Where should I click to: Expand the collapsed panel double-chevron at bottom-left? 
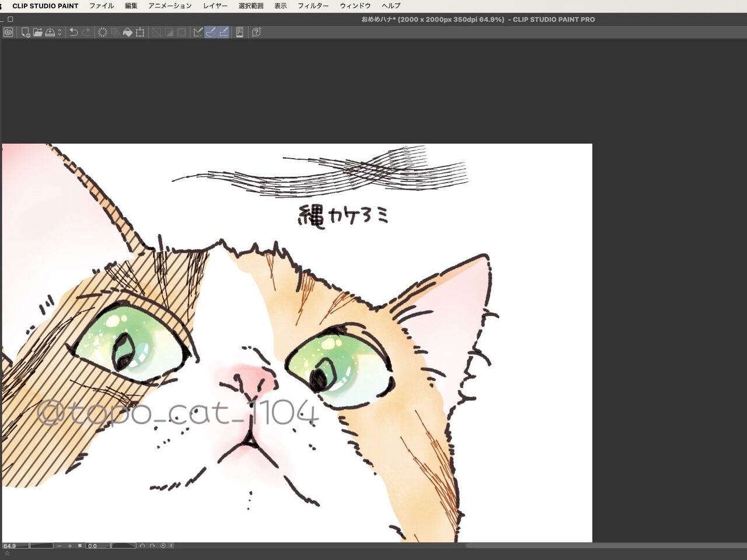7,554
